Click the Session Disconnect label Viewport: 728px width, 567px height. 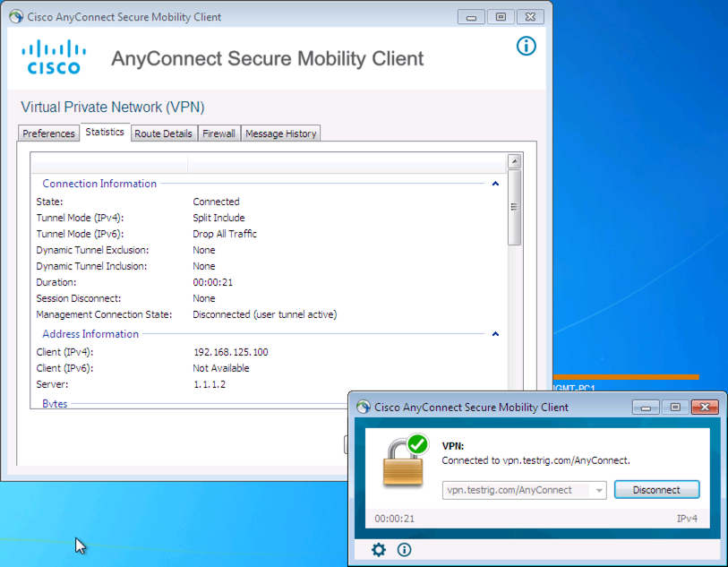79,298
